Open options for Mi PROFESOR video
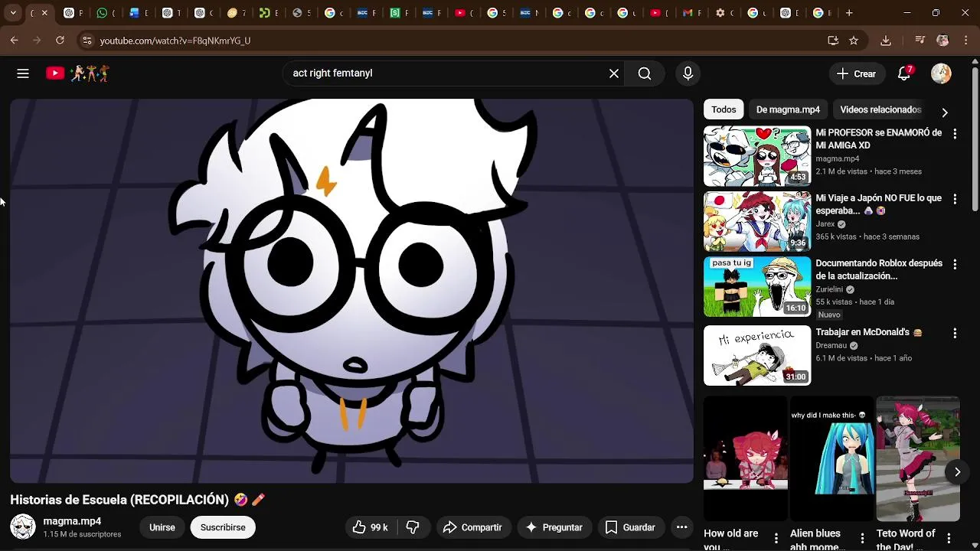980x551 pixels. coord(955,134)
